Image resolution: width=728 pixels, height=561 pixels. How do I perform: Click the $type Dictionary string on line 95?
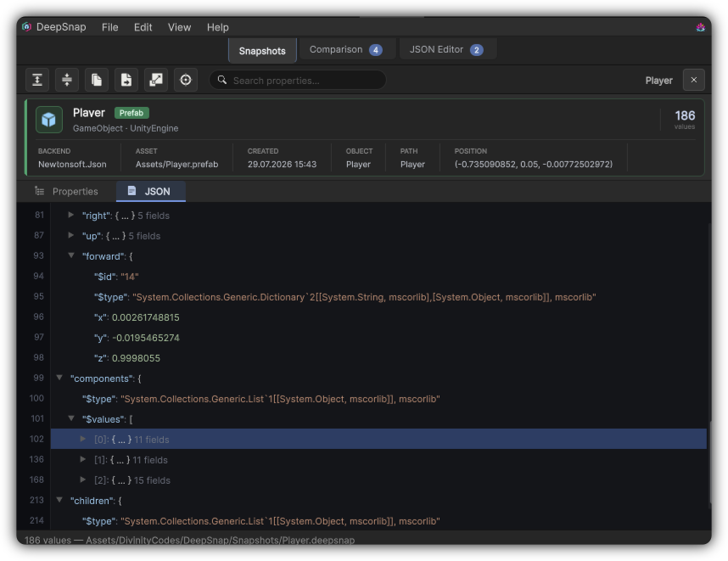pyautogui.click(x=364, y=297)
